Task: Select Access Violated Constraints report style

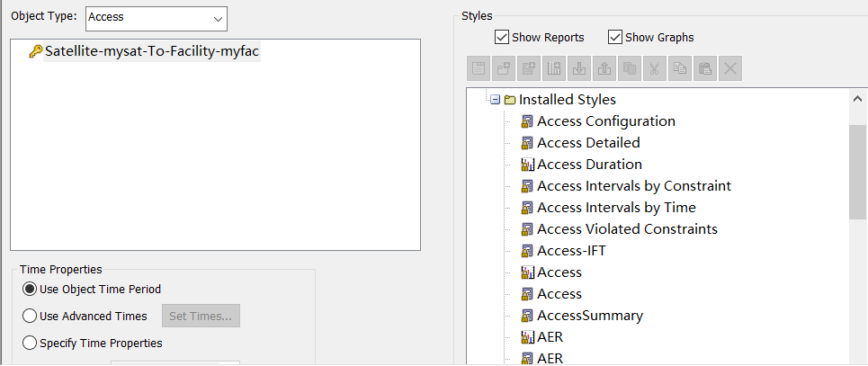Action: [627, 228]
